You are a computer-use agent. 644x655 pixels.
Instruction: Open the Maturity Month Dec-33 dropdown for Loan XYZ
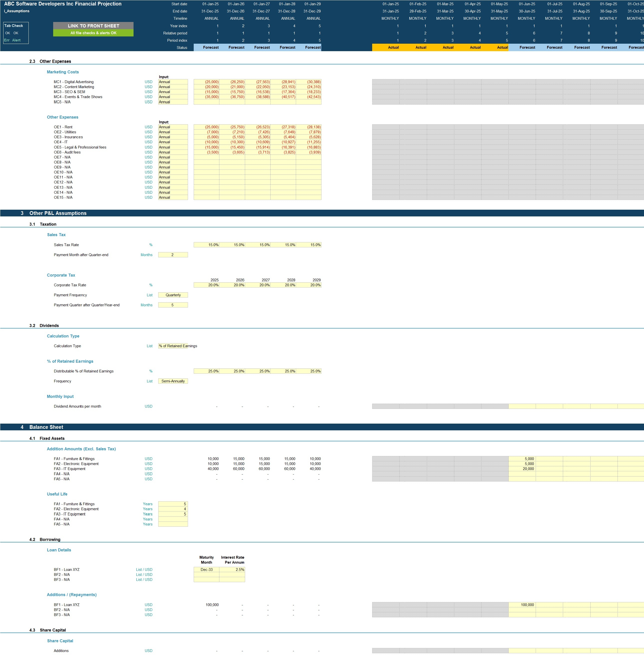206,569
